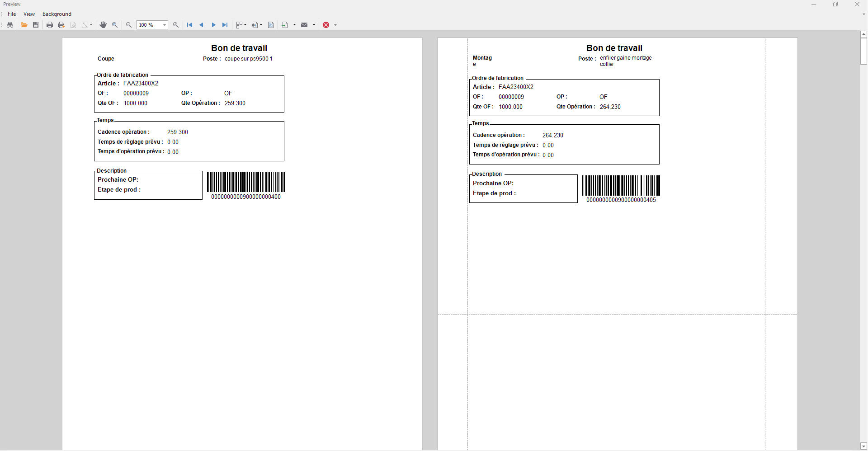Screen dimensions: 868x451
Task: Open a file with the folder icon
Action: coord(24,25)
